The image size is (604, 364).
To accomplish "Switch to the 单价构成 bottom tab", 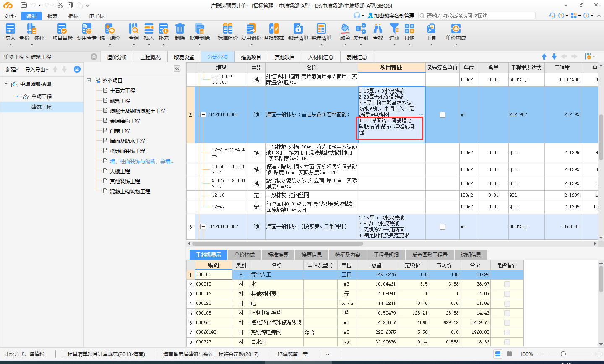I will pos(245,255).
